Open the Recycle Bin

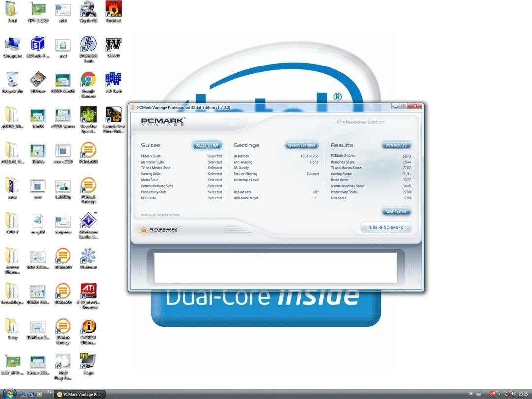(12, 82)
